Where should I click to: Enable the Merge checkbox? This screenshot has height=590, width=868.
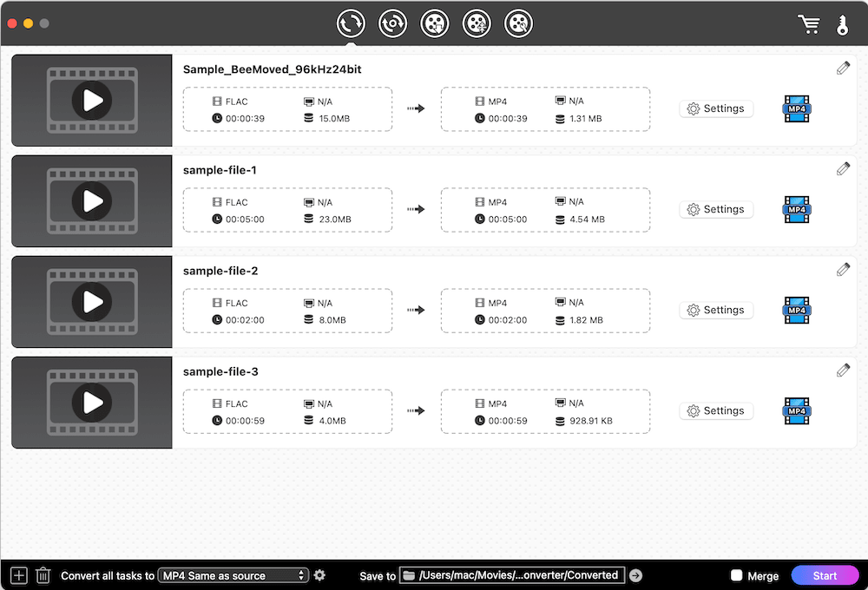pos(736,575)
